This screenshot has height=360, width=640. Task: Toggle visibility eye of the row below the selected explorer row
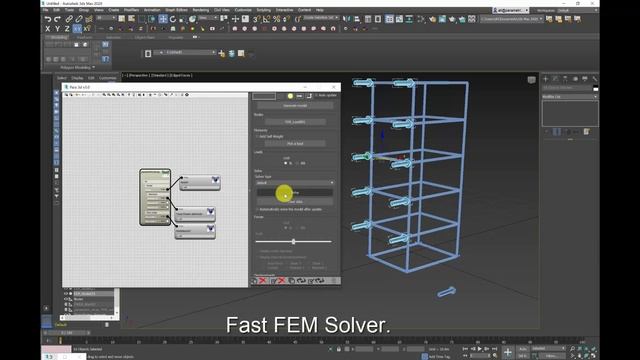[x=66, y=299]
